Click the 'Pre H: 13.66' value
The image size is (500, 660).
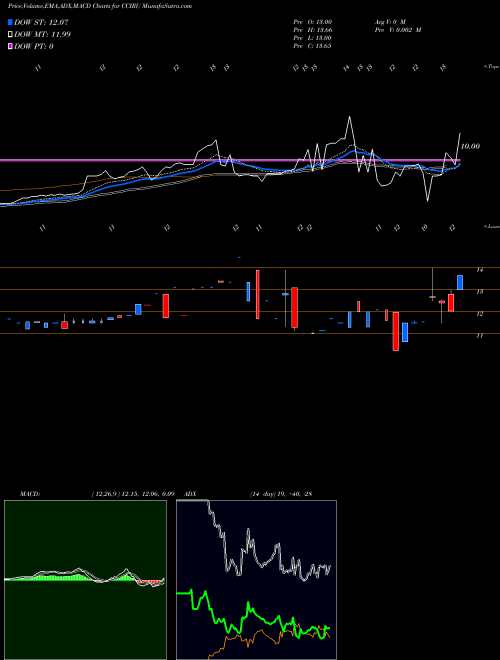click(x=313, y=29)
